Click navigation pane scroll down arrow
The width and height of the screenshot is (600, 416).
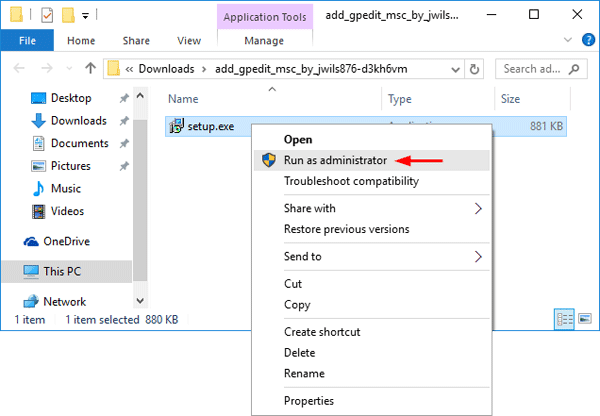point(140,301)
